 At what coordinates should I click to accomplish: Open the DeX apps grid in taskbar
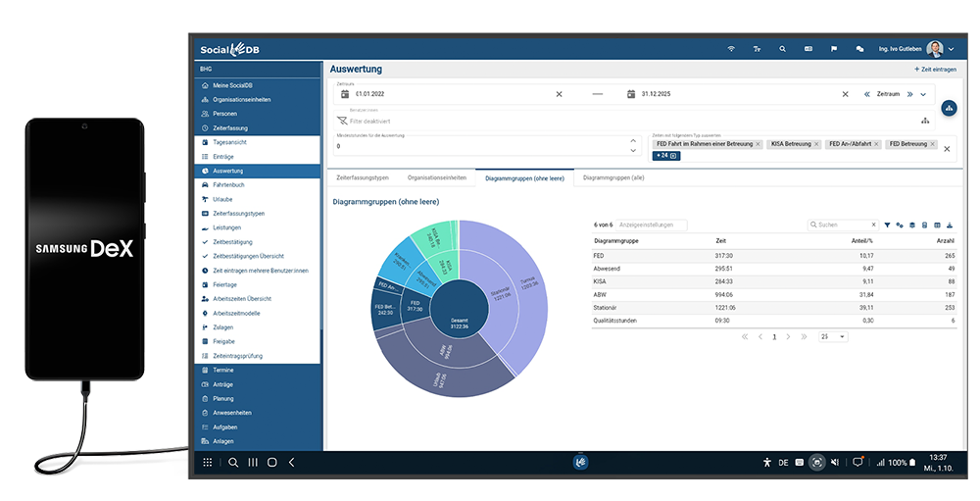[x=208, y=462]
